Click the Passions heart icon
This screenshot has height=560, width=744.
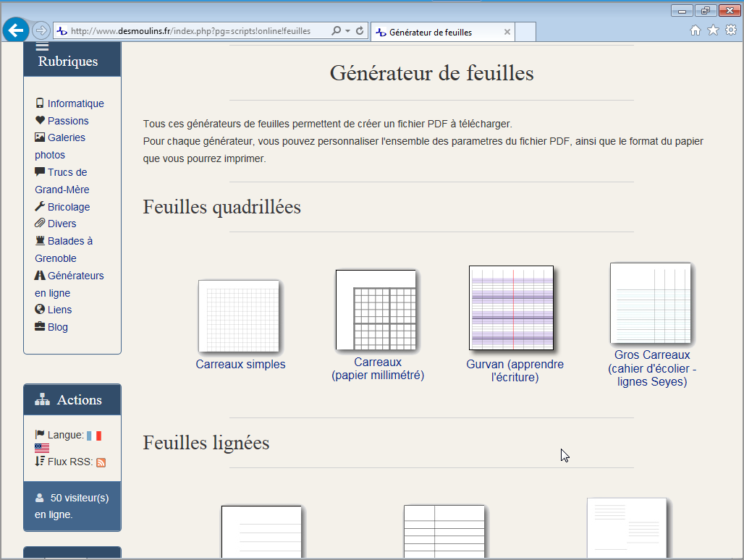click(x=41, y=120)
